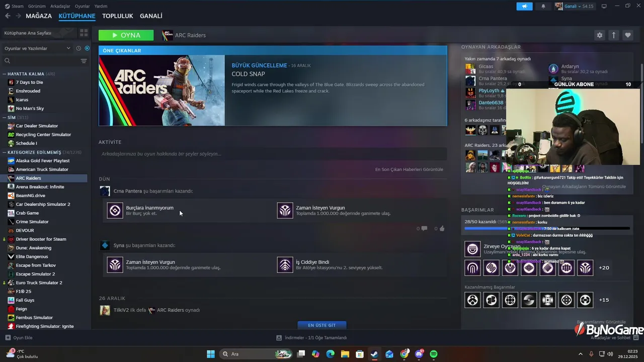The height and width of the screenshot is (362, 644).
Task: Open settings gear for ARC Raiders
Action: click(599, 35)
